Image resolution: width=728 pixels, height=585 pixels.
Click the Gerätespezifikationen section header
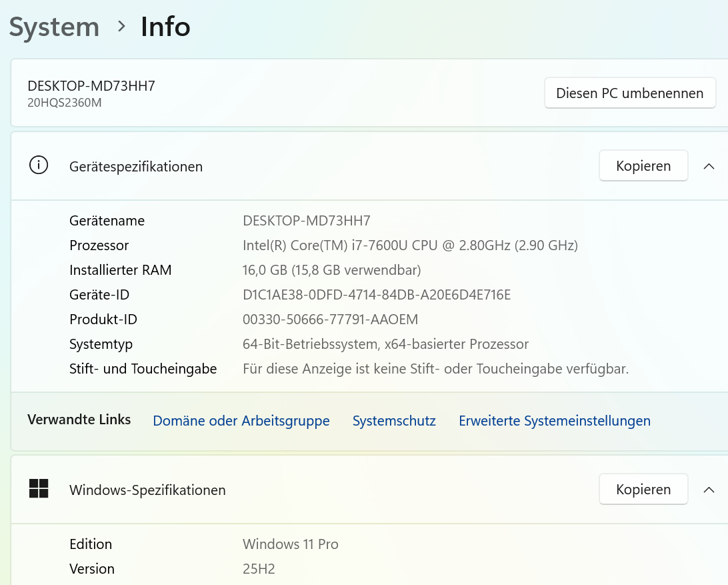click(x=369, y=166)
